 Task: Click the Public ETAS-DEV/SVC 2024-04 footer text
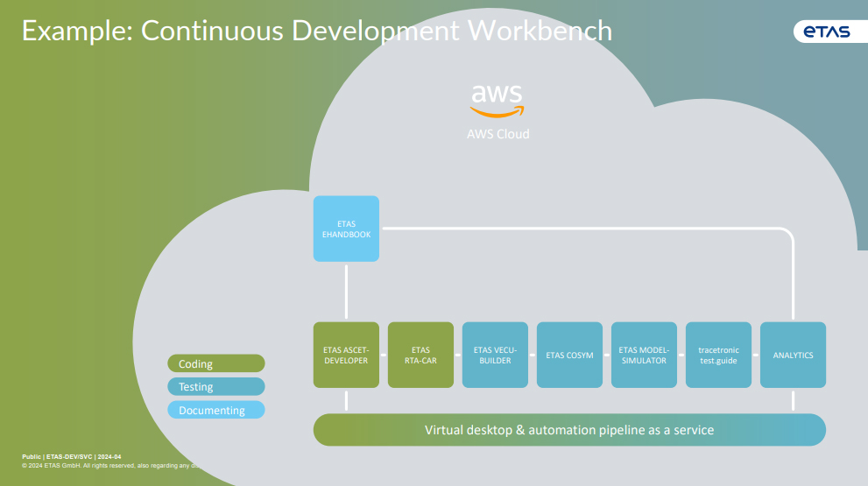coord(72,456)
